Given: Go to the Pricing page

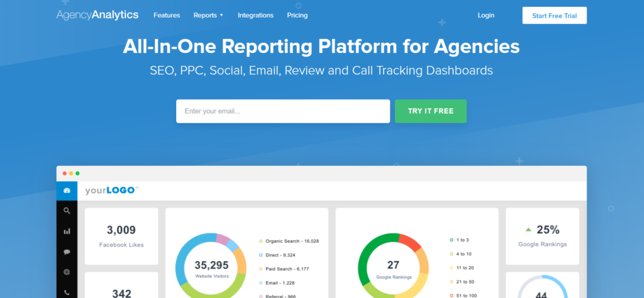Looking at the screenshot, I should [x=297, y=15].
